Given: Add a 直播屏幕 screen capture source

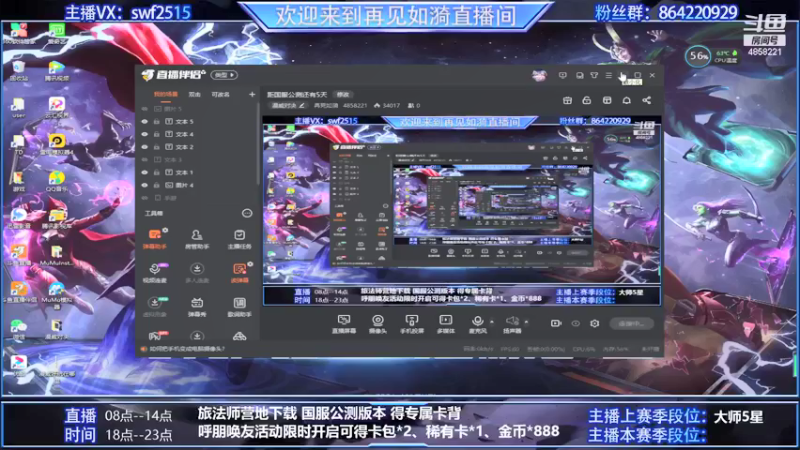Looking at the screenshot, I should click(x=344, y=323).
